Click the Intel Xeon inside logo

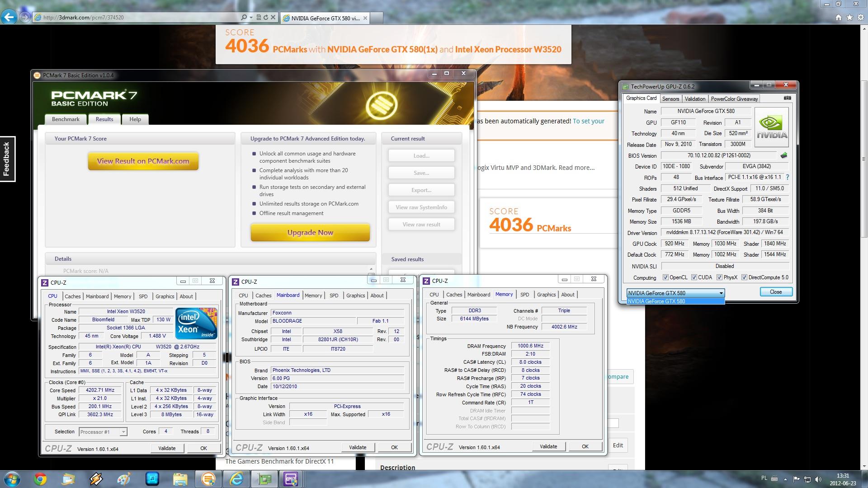click(196, 323)
